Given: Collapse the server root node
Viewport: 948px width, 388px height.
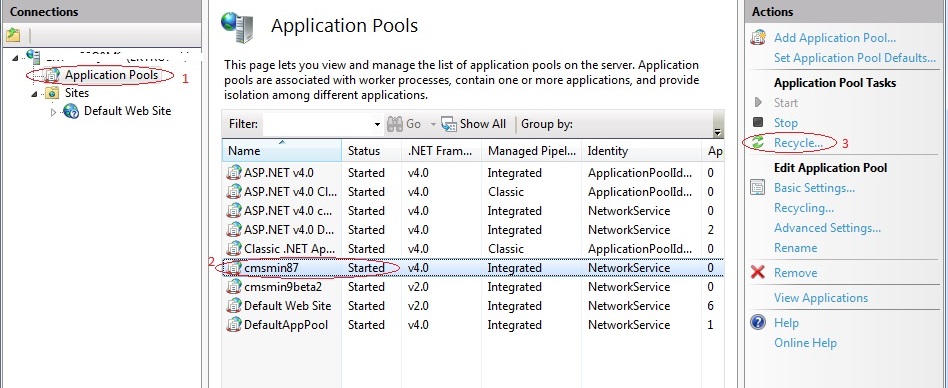Looking at the screenshot, I should click(15, 57).
